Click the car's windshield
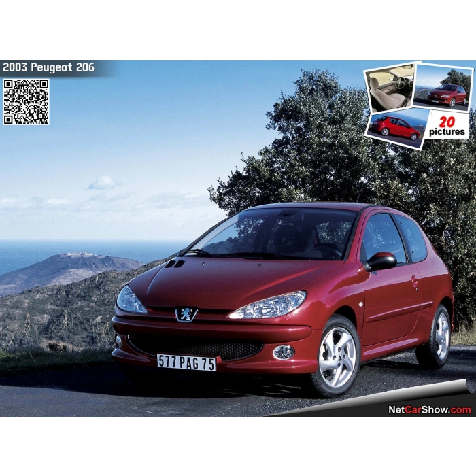Viewport: 476px width, 476px height. (272, 235)
